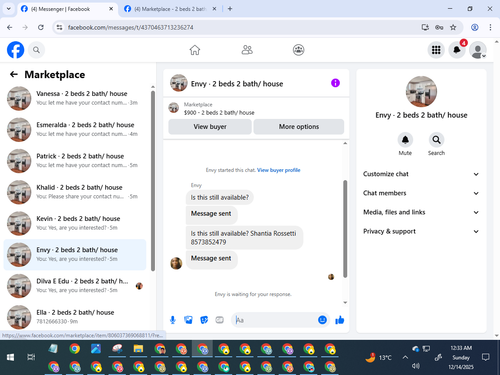Screen dimensions: 500x375
Task: Open Ella's 2 beds 2 bath conversation
Action: click(75, 317)
